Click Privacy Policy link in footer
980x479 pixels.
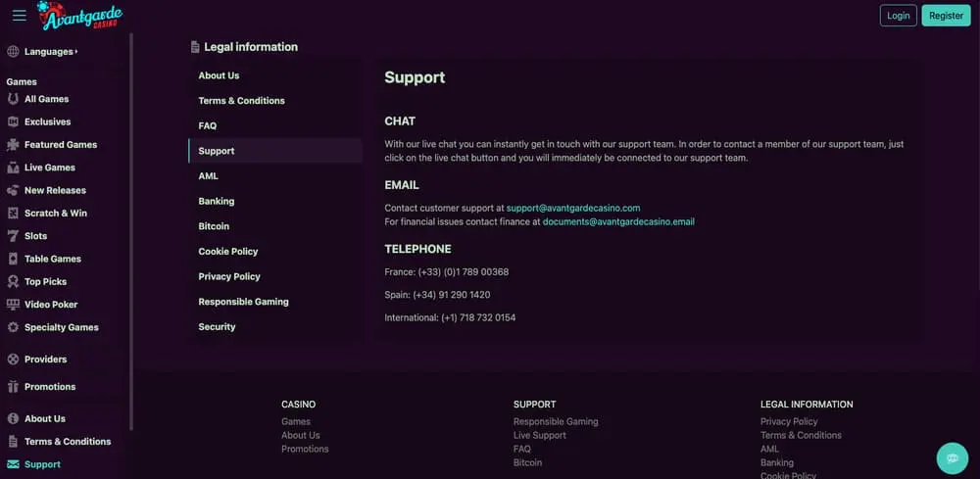point(789,421)
